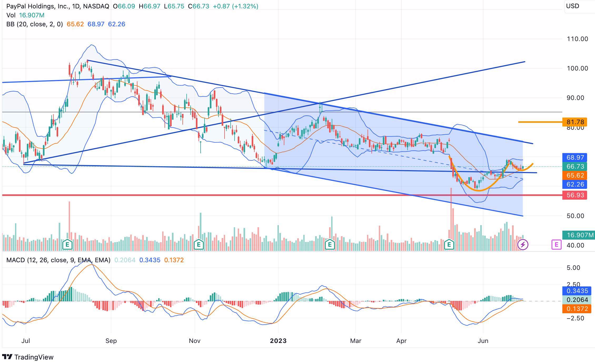Open the USD currency selector

(573, 6)
